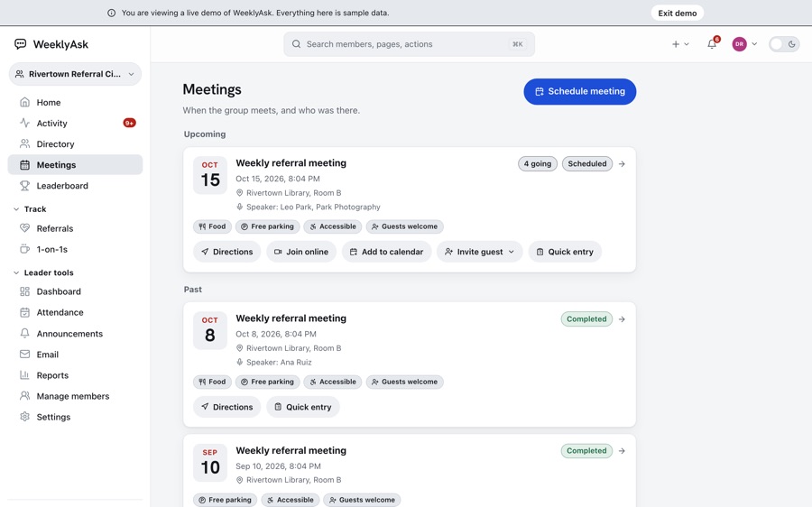
Task: Click Guests welcome tag on Oct 8 meeting
Action: coord(404,382)
